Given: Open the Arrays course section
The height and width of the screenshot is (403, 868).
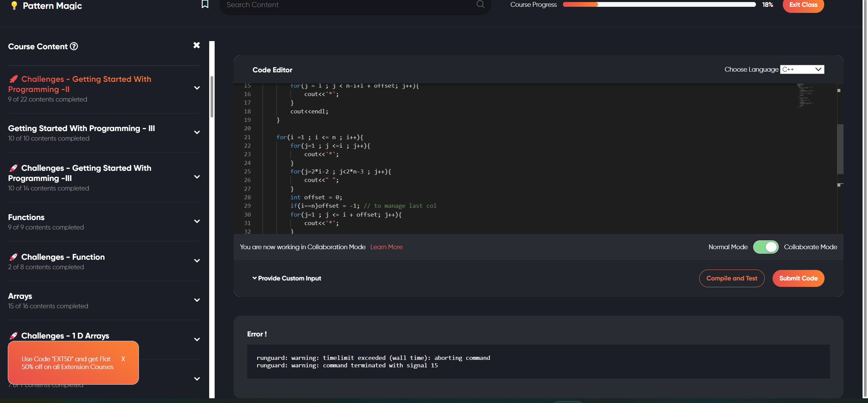Looking at the screenshot, I should click(x=20, y=296).
